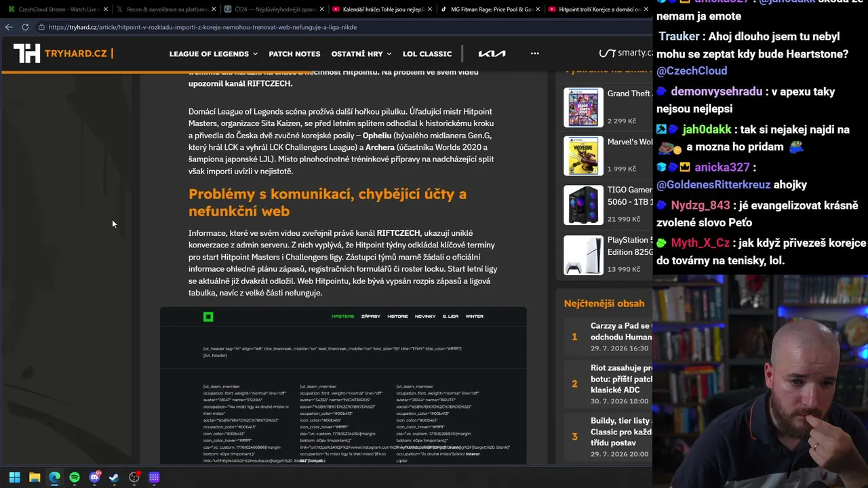Click chat username 'demonvysehradu'

click(x=716, y=91)
